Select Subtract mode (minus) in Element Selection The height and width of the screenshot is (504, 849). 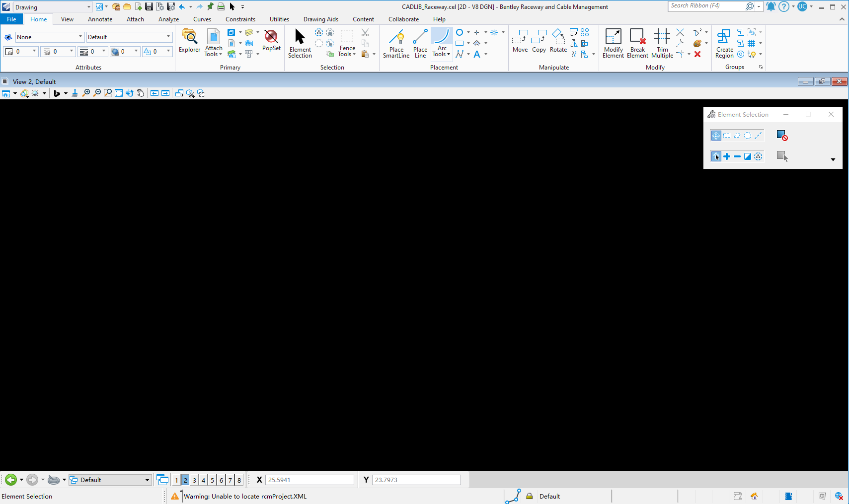point(737,156)
